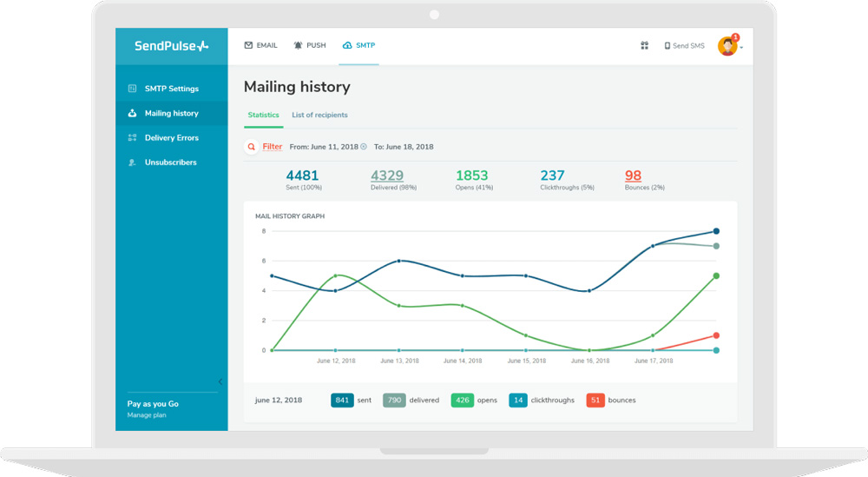Expand the account menu arrow beside avatar

click(741, 48)
